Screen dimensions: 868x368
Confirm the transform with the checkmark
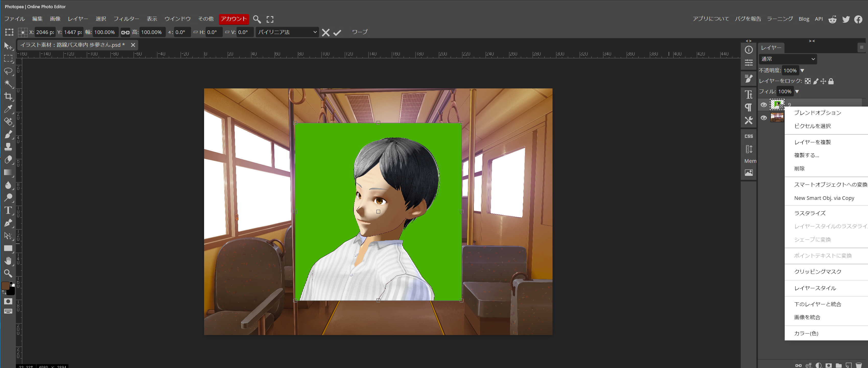pyautogui.click(x=337, y=32)
